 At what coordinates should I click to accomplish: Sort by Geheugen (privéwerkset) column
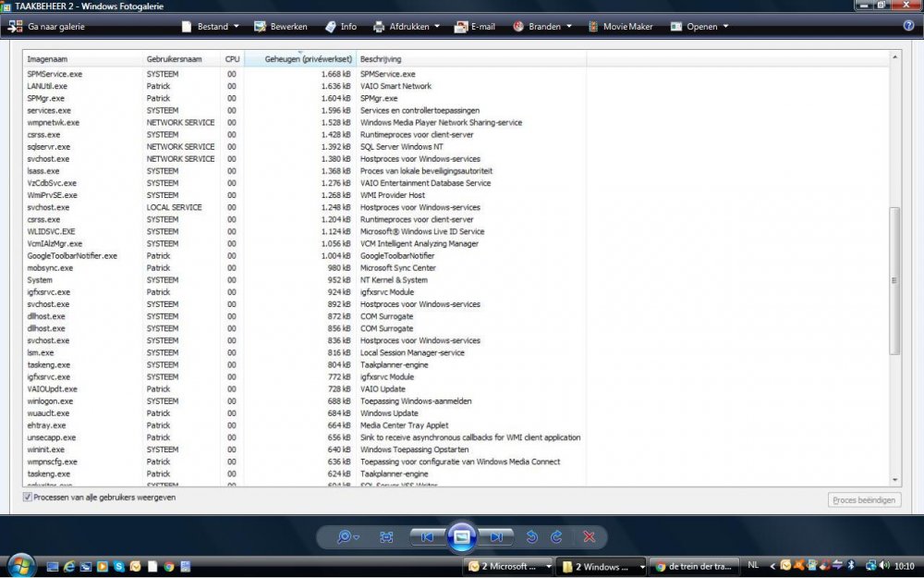pos(300,59)
